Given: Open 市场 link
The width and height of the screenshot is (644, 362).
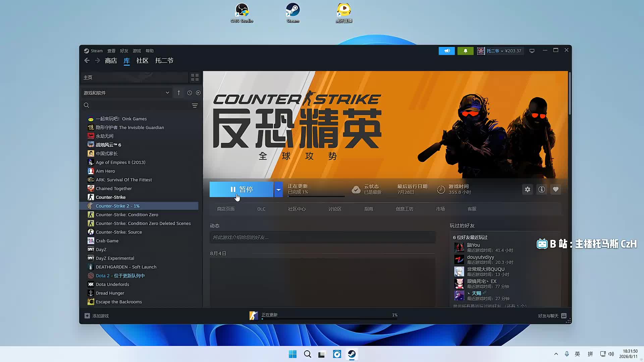Looking at the screenshot, I should click(440, 209).
